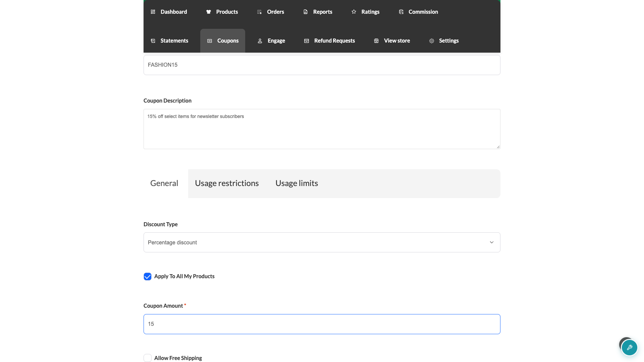Click the Dashboard grid icon
644x362 pixels.
[x=153, y=12]
